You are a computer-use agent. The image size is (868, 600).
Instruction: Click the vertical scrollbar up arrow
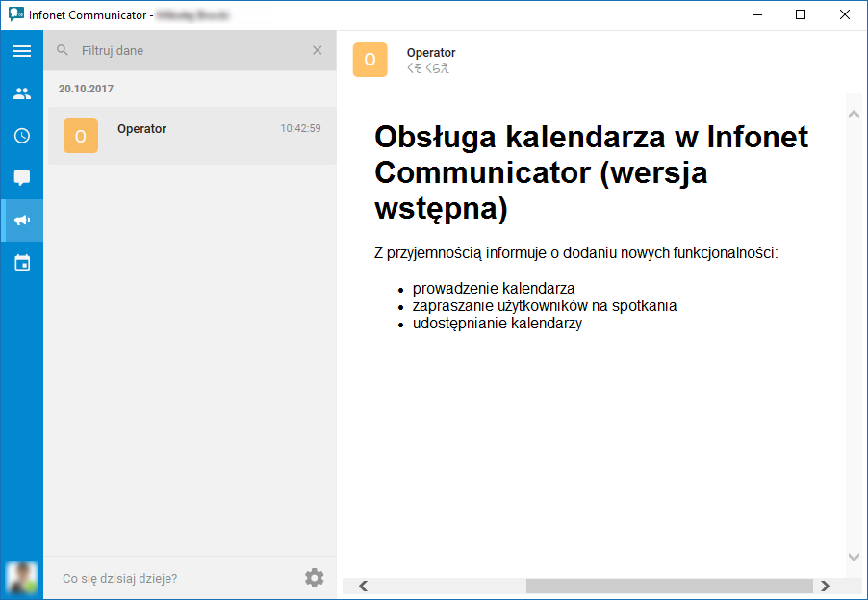click(x=854, y=115)
